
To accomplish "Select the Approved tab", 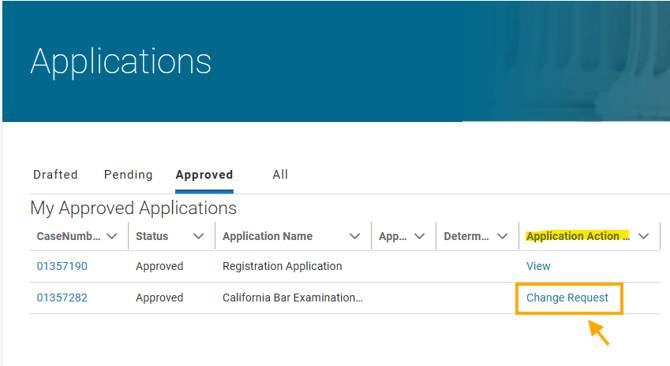I will point(204,175).
